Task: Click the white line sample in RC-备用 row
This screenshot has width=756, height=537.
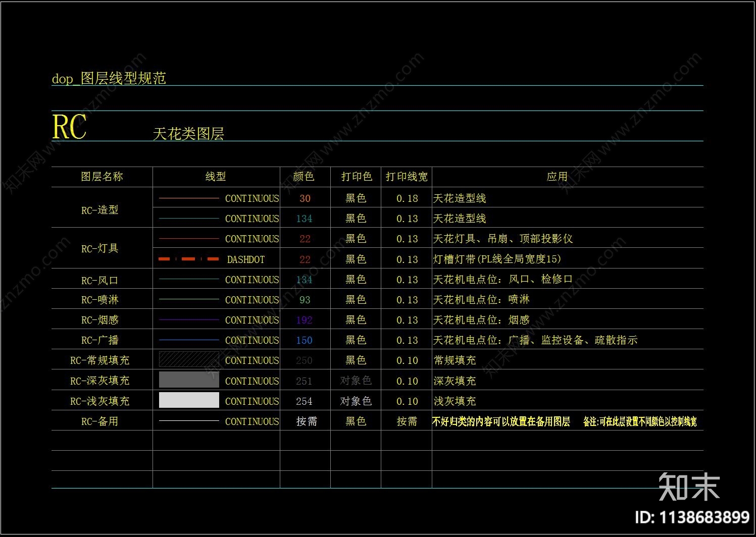Action: pyautogui.click(x=189, y=420)
